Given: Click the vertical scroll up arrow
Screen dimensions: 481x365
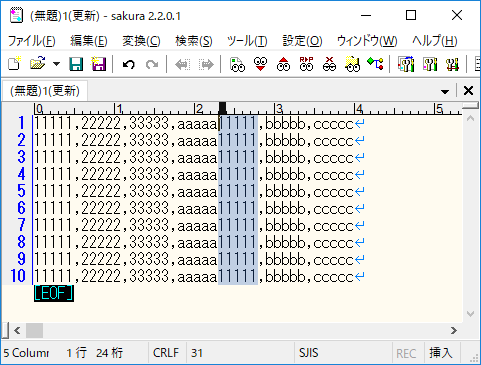Looking at the screenshot, I should [x=471, y=118].
